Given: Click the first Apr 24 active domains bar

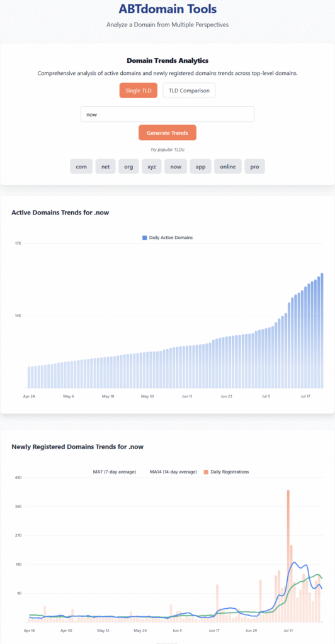Looking at the screenshot, I should pyautogui.click(x=29, y=377).
